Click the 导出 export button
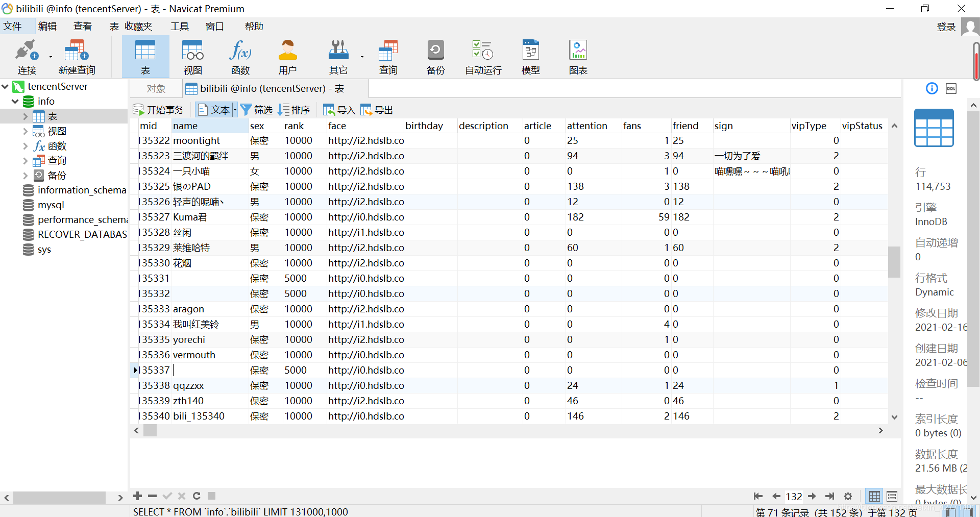The image size is (980, 517). (377, 110)
